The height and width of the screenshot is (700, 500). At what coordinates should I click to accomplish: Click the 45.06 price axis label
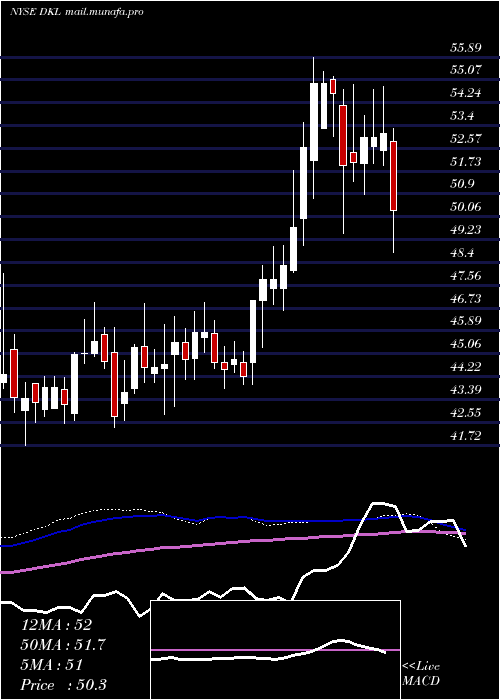click(x=466, y=344)
